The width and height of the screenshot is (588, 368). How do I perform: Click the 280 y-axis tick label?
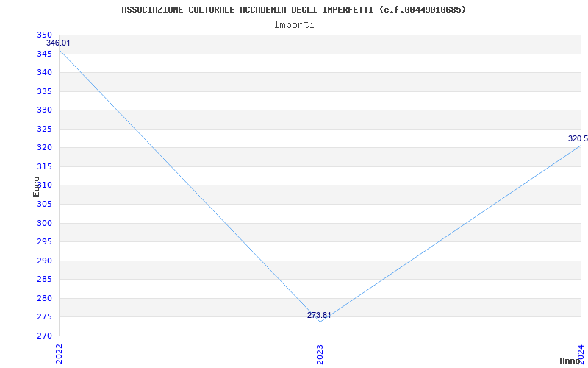tap(44, 299)
